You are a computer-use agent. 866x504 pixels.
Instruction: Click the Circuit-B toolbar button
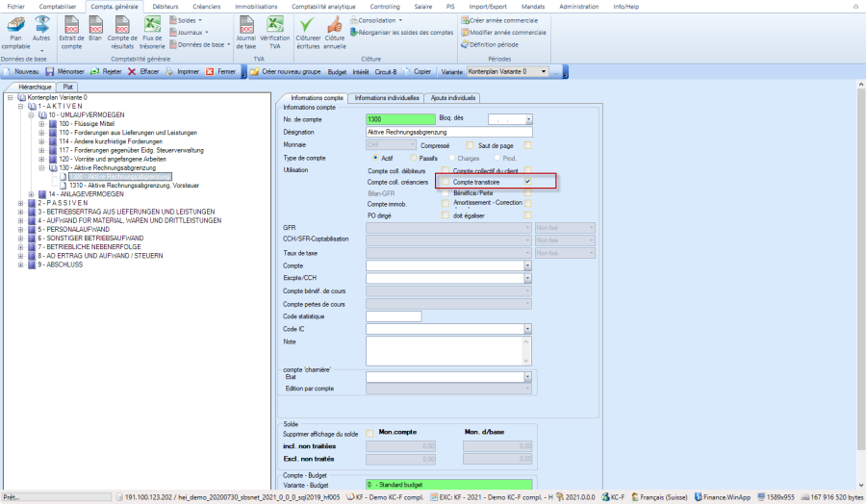(386, 72)
